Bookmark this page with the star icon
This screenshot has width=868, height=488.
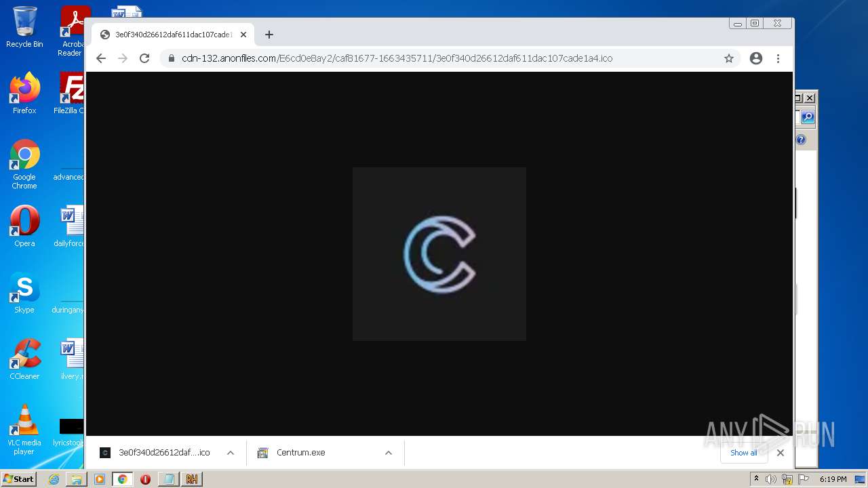point(729,58)
